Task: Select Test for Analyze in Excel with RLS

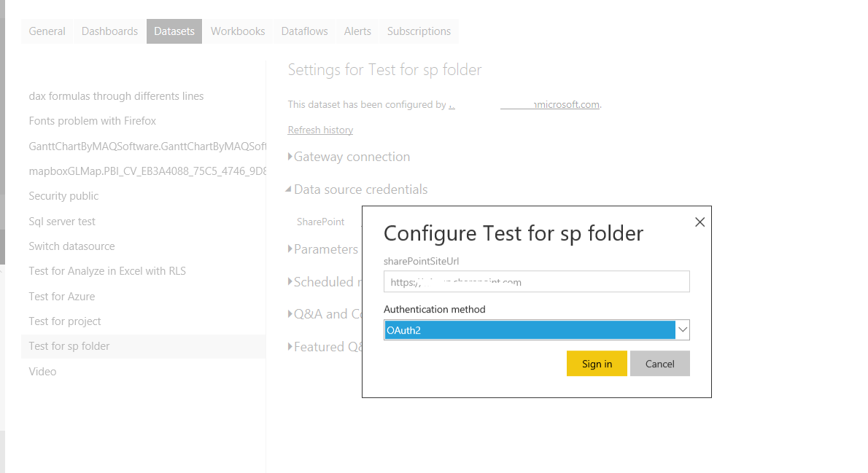Action: 107,271
